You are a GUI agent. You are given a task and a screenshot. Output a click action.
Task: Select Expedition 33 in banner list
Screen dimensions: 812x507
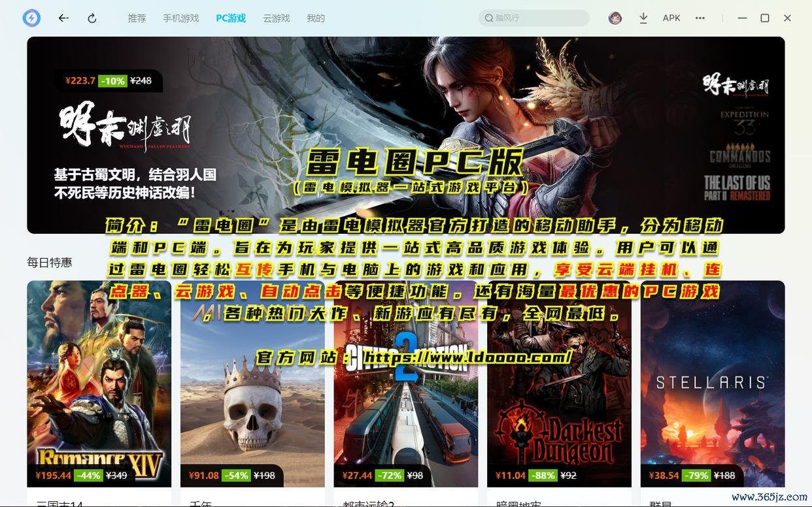[x=743, y=121]
